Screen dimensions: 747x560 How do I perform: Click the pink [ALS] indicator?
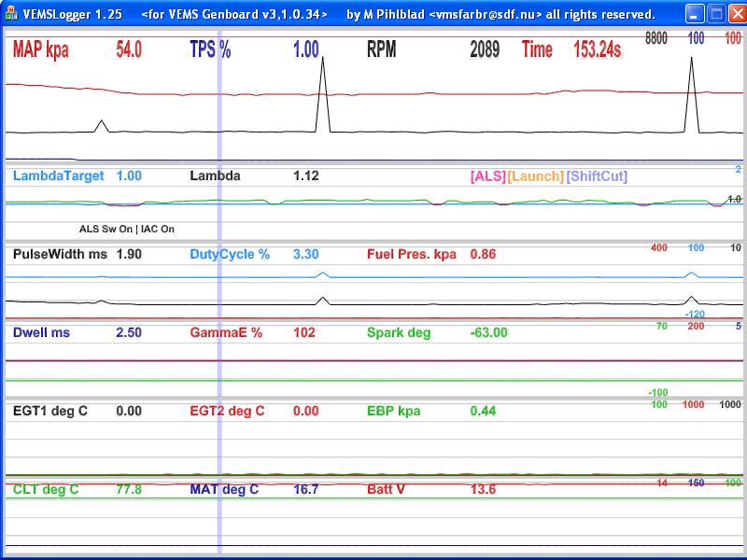(x=487, y=176)
